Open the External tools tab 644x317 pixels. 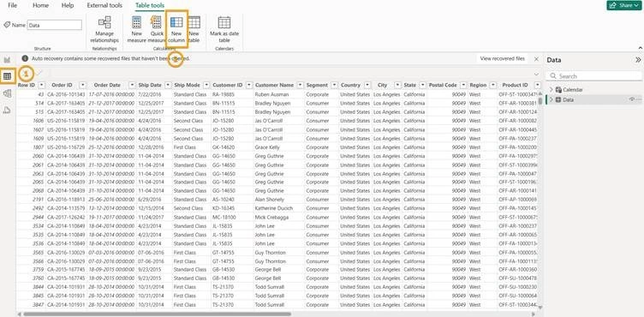(x=104, y=5)
